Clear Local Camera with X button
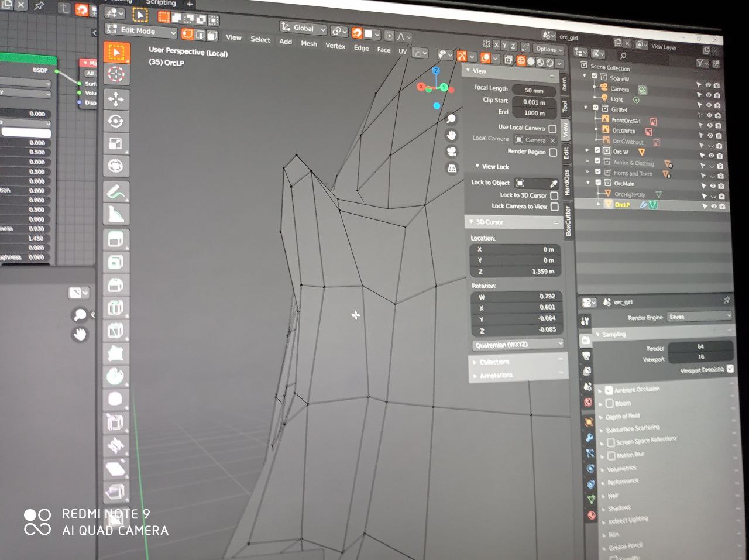 point(552,140)
